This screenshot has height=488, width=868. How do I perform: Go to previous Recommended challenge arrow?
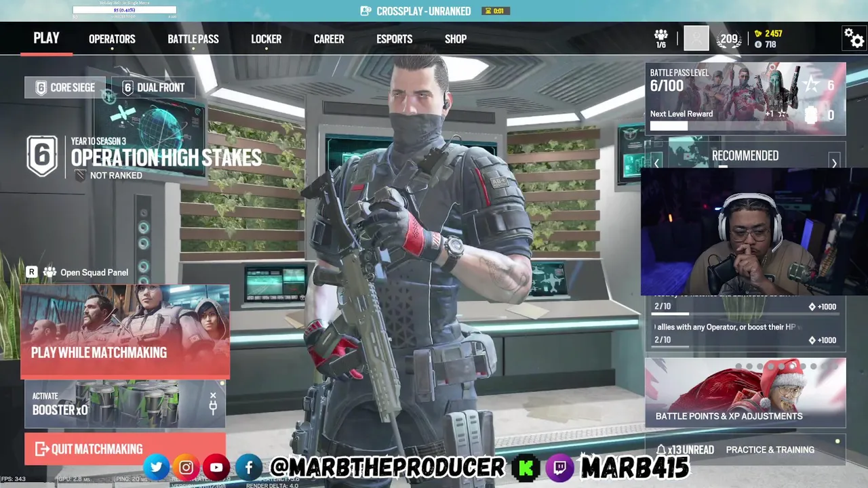click(656, 163)
